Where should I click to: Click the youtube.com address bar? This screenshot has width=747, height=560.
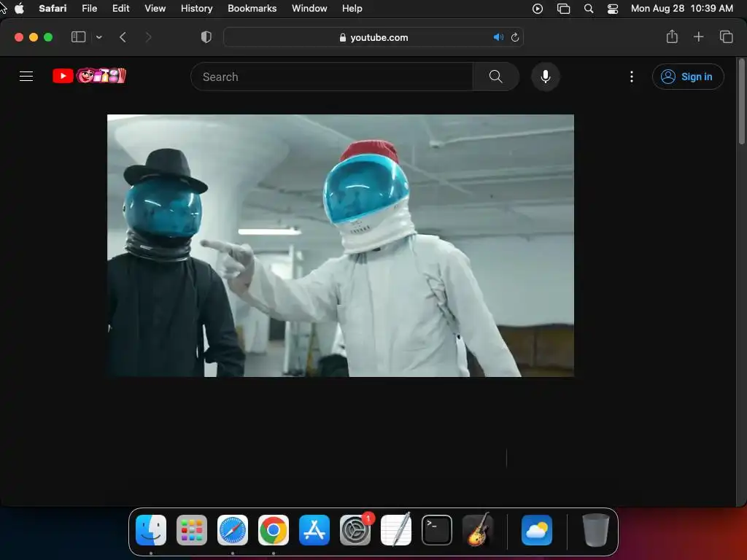pyautogui.click(x=373, y=37)
